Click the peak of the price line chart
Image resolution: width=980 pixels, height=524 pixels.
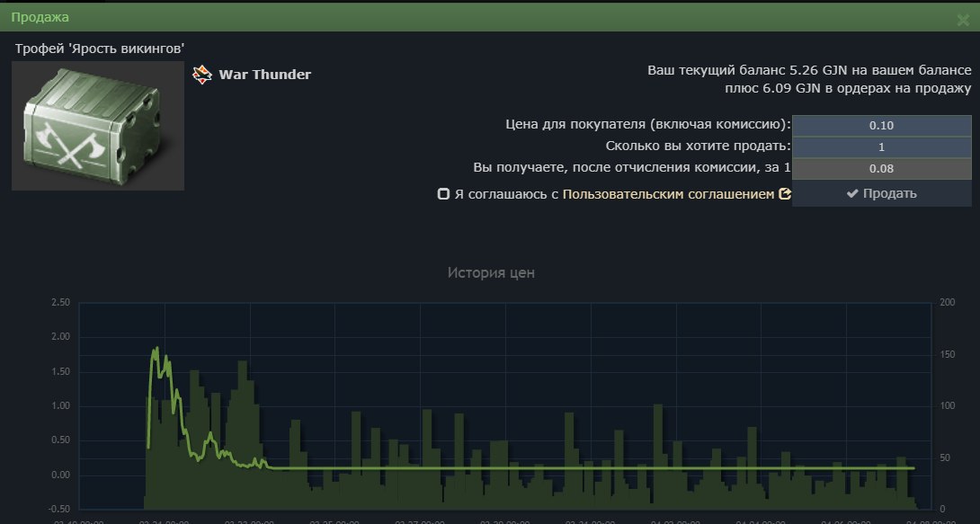point(156,349)
